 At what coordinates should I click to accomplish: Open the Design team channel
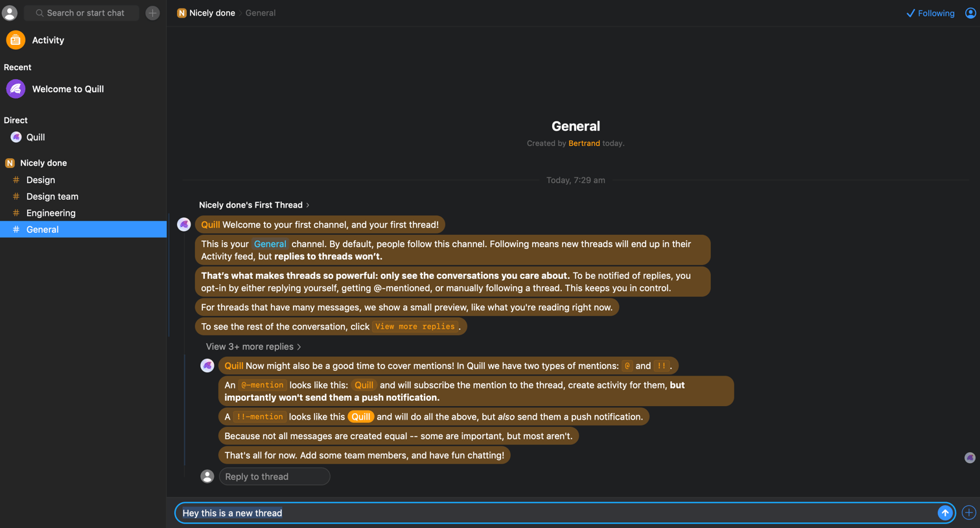pyautogui.click(x=83, y=197)
